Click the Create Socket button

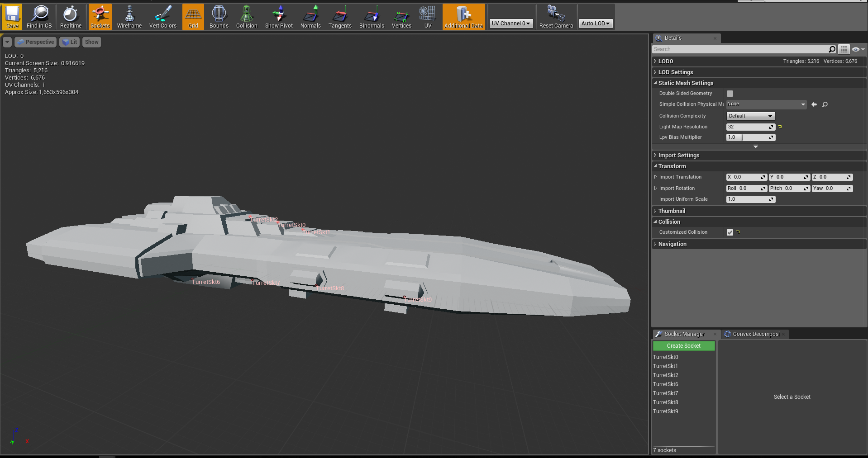coord(684,346)
